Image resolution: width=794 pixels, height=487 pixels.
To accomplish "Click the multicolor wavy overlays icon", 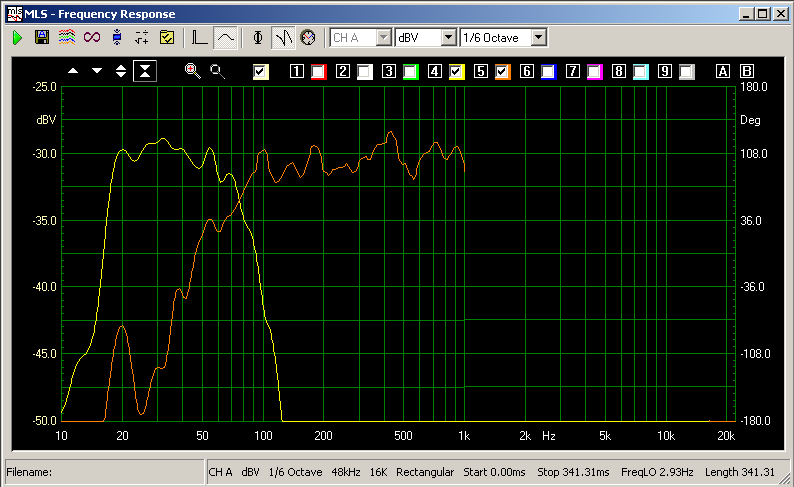I will tap(67, 38).
